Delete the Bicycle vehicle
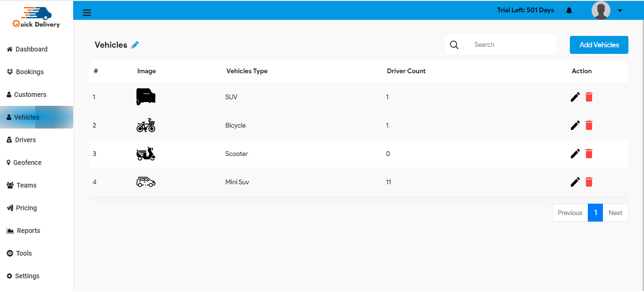The image size is (644, 292). click(x=589, y=125)
